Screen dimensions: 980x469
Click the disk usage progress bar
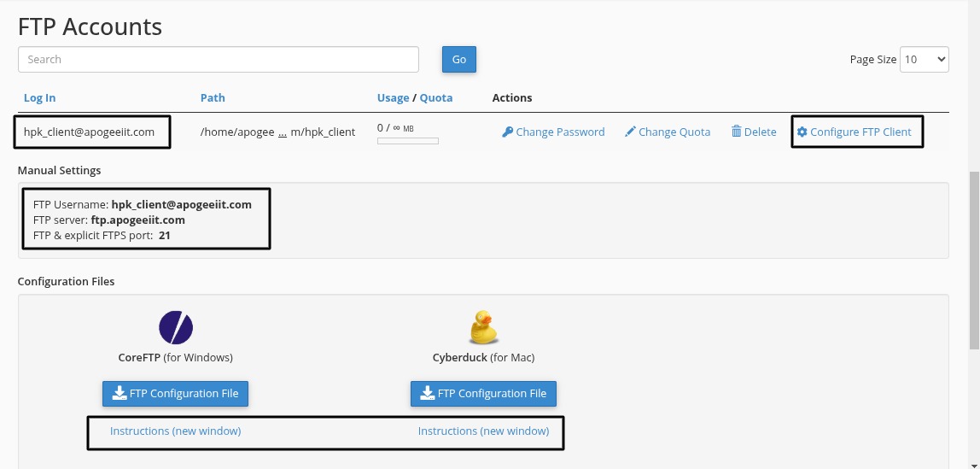point(407,141)
